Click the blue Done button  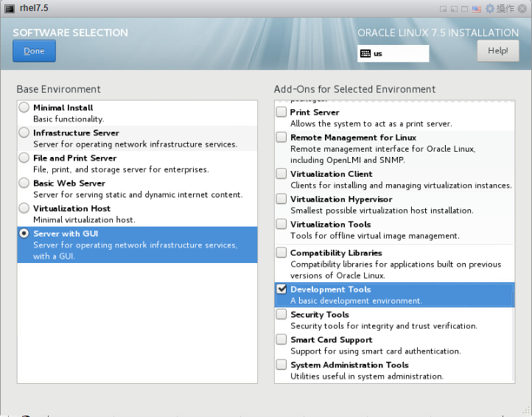pos(35,51)
